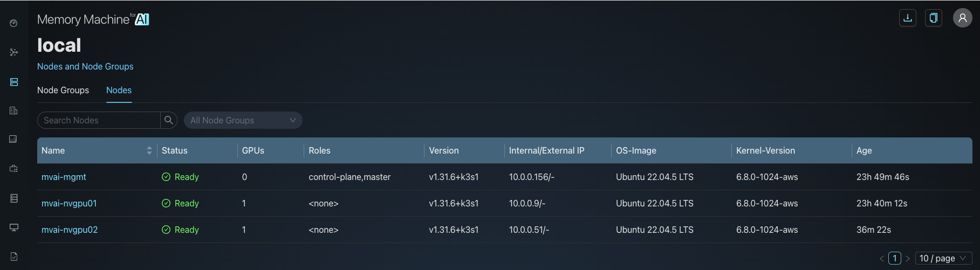
Task: Go to the next page arrow
Action: pos(908,259)
